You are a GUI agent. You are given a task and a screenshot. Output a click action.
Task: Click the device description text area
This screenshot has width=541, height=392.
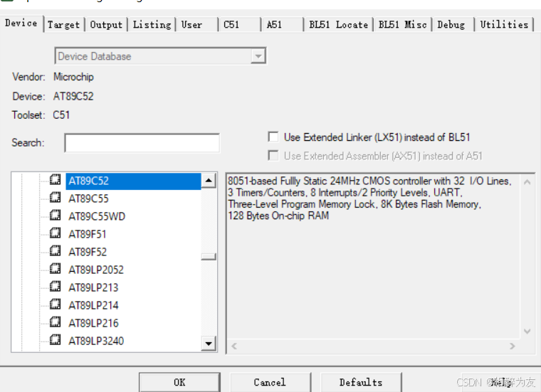click(373, 256)
